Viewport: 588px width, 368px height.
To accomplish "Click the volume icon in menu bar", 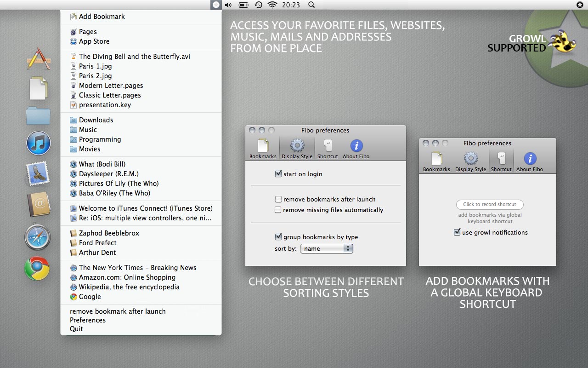I will tap(228, 5).
